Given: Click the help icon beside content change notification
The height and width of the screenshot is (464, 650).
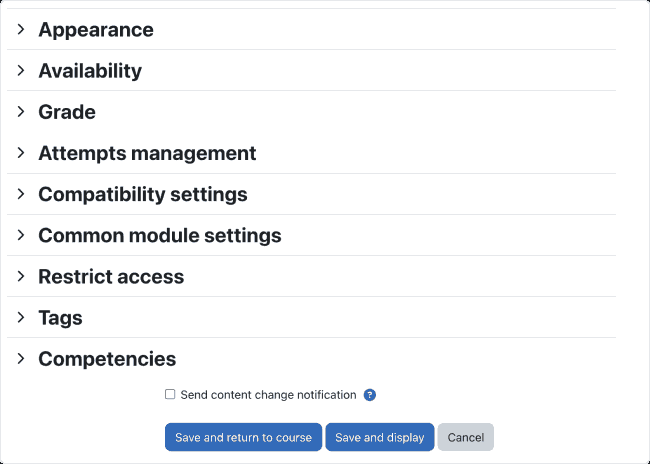Looking at the screenshot, I should coord(369,395).
